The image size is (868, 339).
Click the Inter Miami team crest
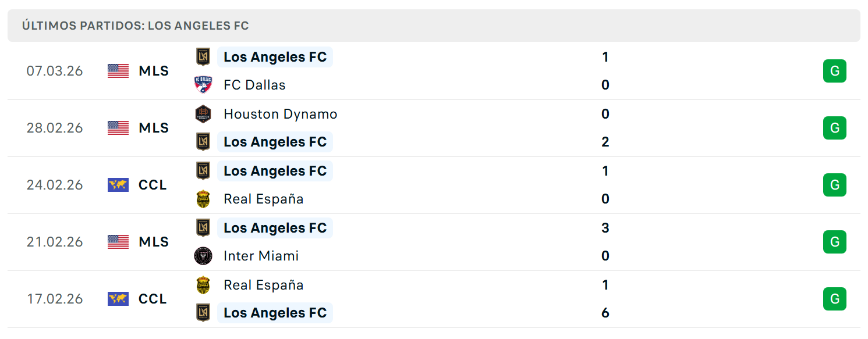tap(203, 256)
